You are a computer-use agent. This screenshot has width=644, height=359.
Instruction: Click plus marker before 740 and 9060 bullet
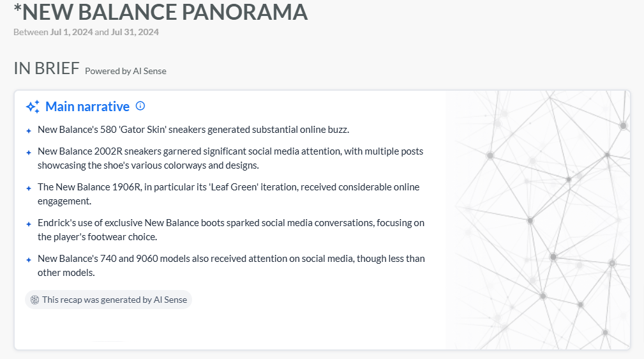coord(29,260)
